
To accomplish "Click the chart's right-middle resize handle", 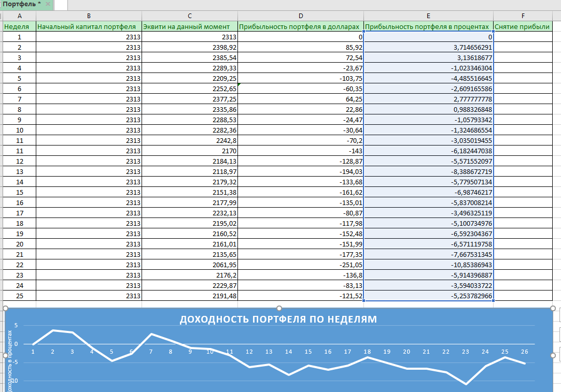I will (553, 356).
